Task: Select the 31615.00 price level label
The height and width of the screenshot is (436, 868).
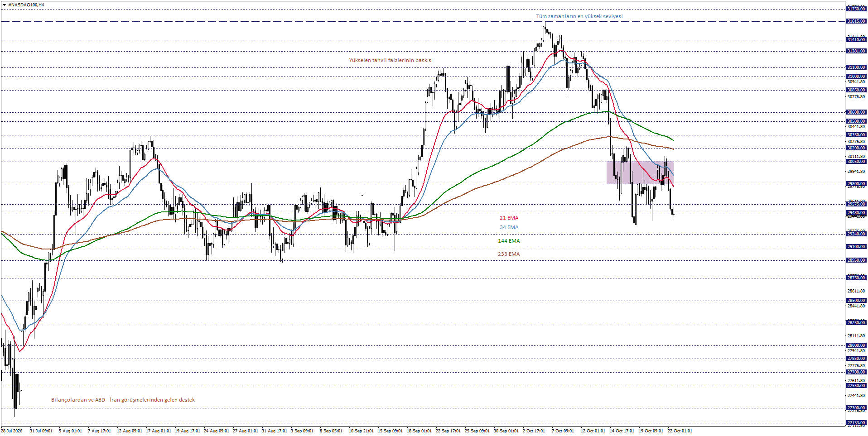Action: click(x=856, y=21)
